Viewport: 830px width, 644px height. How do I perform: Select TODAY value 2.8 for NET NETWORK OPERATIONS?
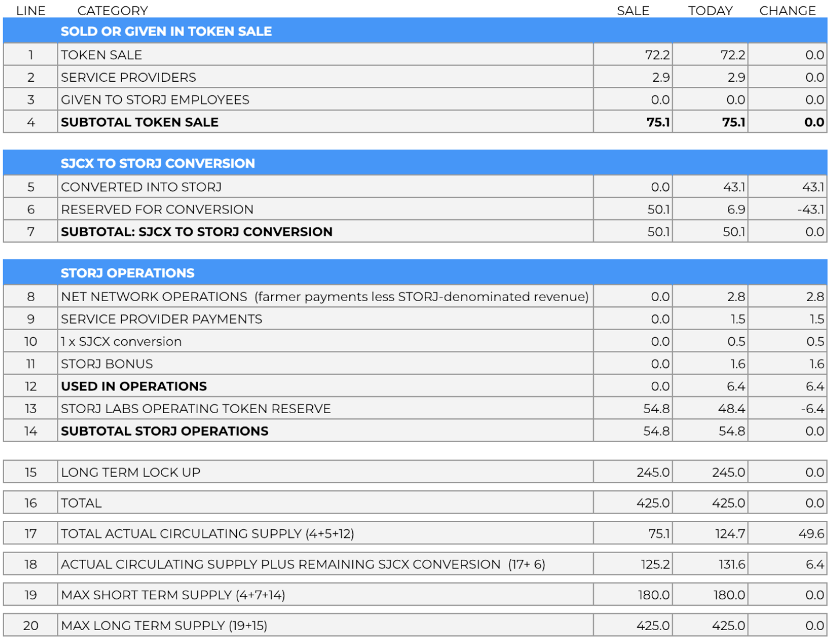[736, 297]
